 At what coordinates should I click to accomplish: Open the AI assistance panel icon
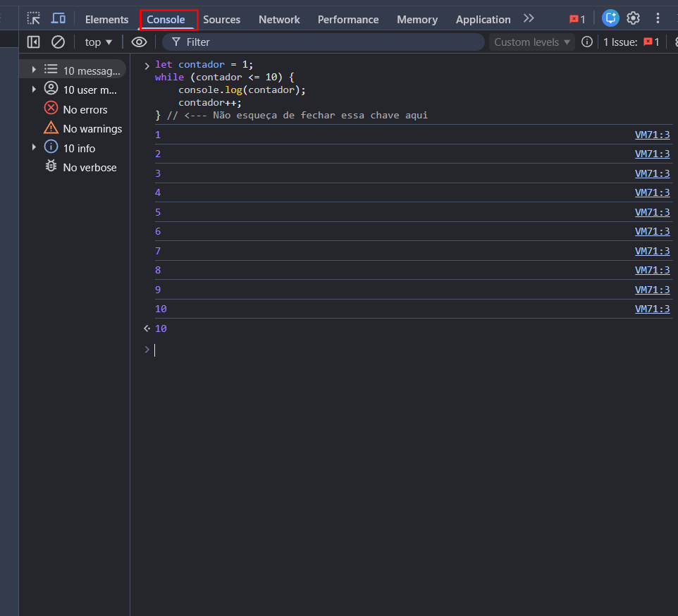coord(610,19)
